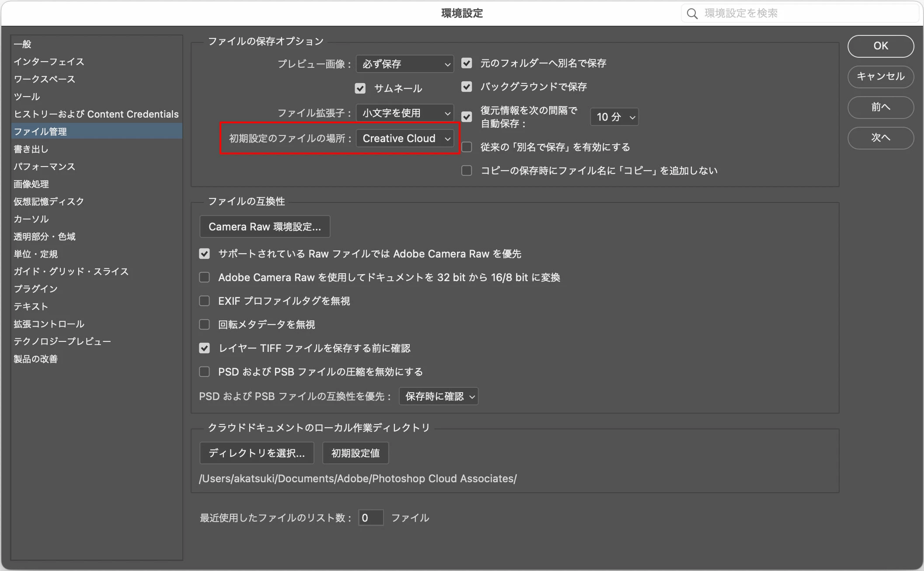Open Camera Raw 環境設定 button
924x571 pixels.
coord(265,226)
